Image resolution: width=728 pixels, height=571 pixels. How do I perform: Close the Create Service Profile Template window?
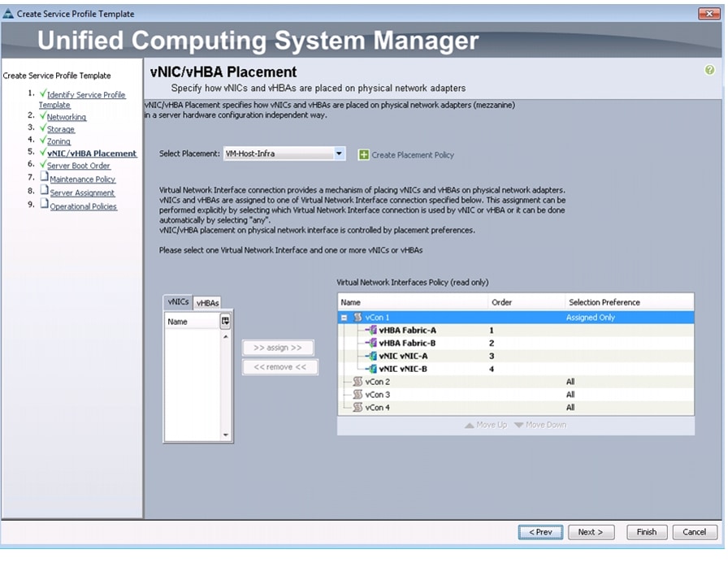click(709, 14)
